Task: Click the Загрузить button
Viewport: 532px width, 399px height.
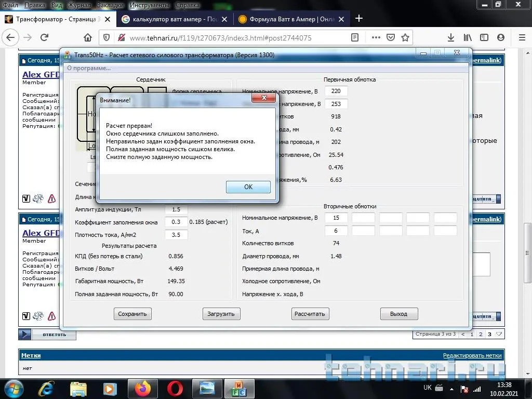Action: (221, 314)
